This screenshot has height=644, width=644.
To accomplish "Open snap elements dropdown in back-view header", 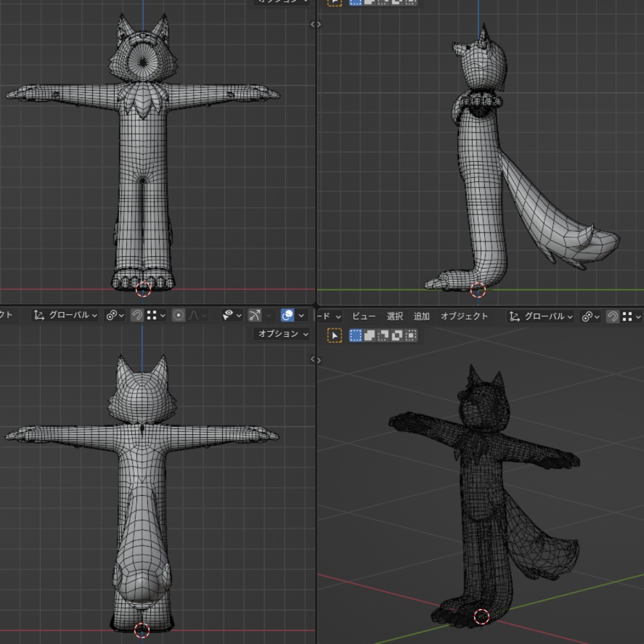I will click(x=156, y=316).
